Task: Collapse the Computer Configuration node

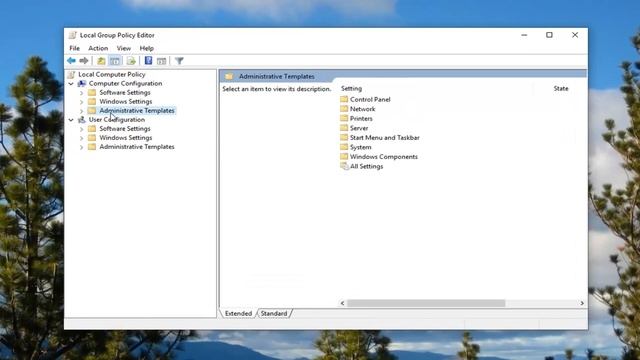Action: click(x=71, y=84)
